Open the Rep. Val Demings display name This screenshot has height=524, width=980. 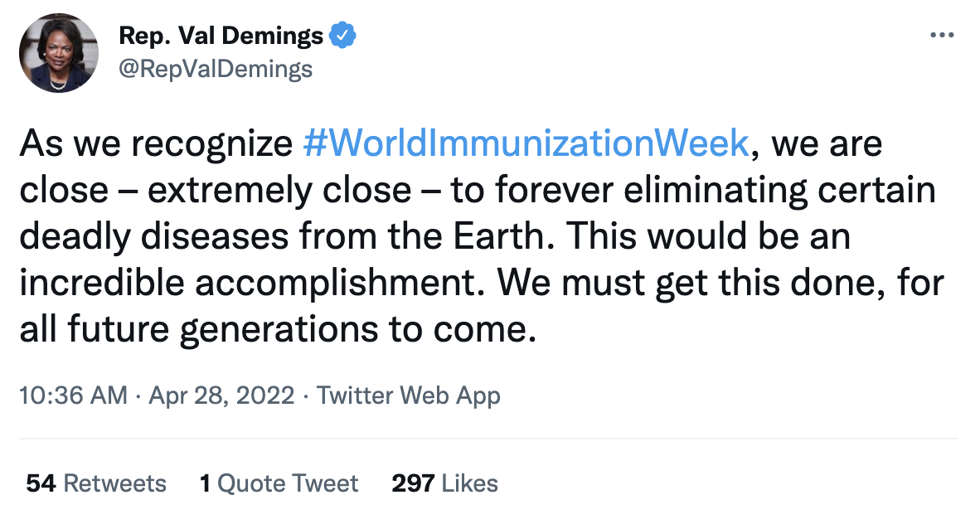click(x=221, y=36)
